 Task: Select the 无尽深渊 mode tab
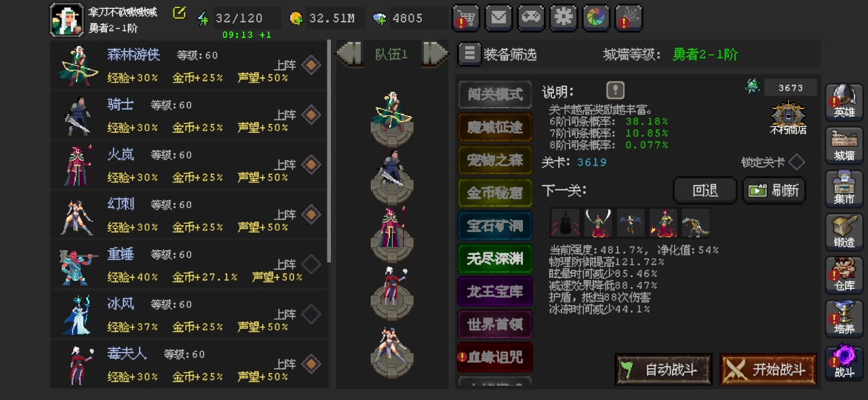click(x=495, y=258)
